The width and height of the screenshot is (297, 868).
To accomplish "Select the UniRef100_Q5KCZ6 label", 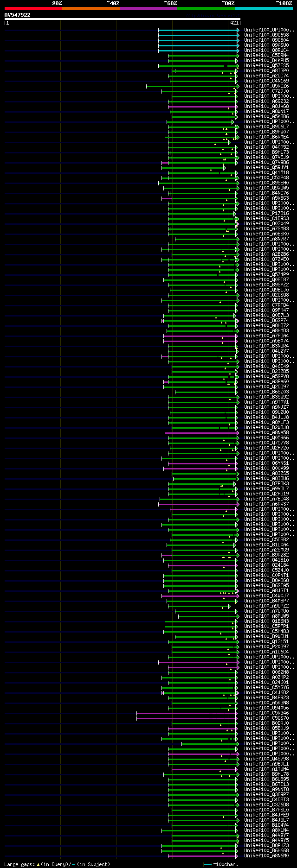I will pyautogui.click(x=266, y=86).
